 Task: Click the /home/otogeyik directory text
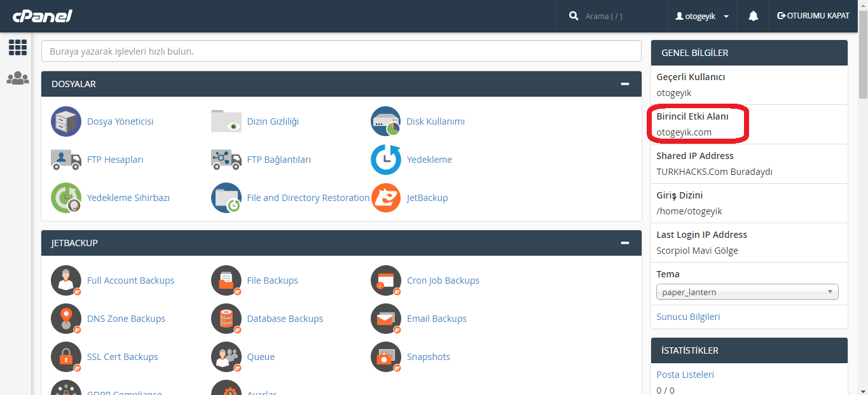(689, 211)
